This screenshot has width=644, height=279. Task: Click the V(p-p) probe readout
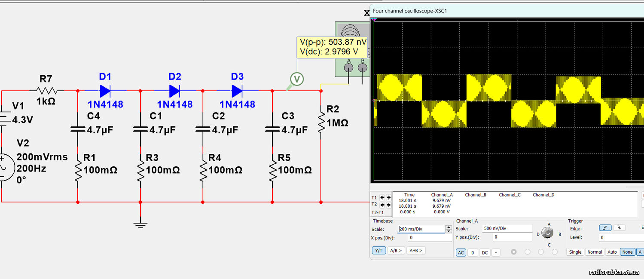[333, 42]
